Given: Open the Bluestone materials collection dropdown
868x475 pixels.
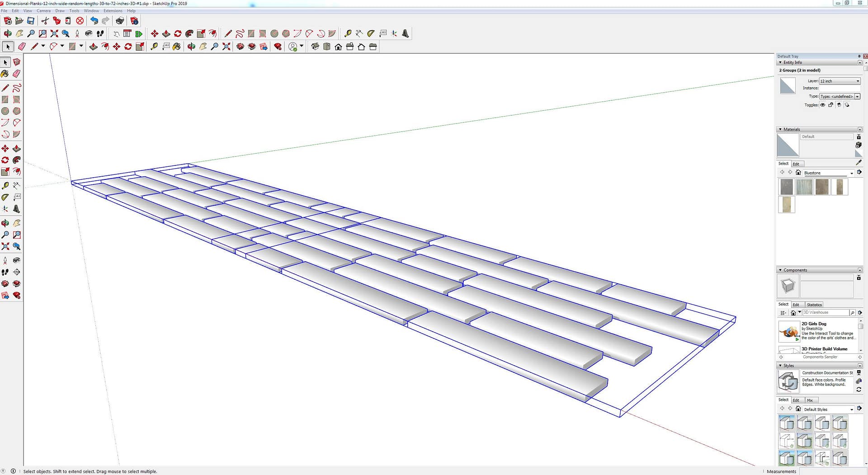Looking at the screenshot, I should 851,173.
